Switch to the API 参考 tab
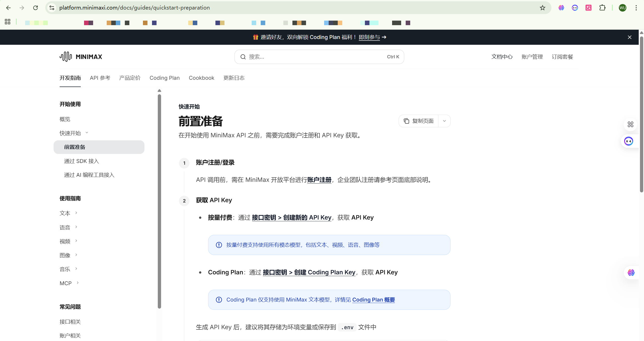Image resolution: width=644 pixels, height=341 pixels. 100,78
